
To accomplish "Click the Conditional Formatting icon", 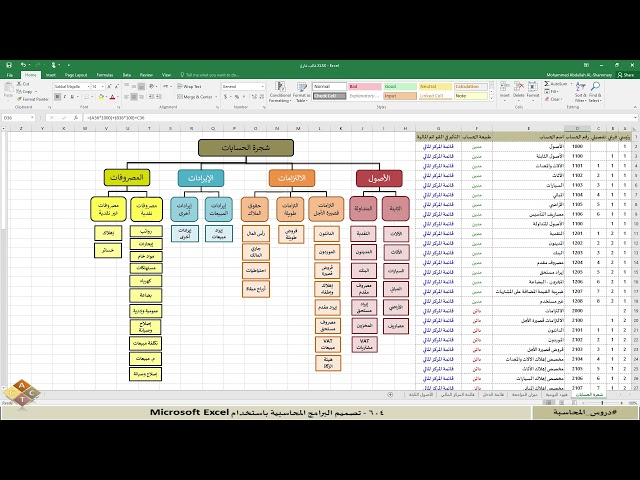I will click(280, 87).
